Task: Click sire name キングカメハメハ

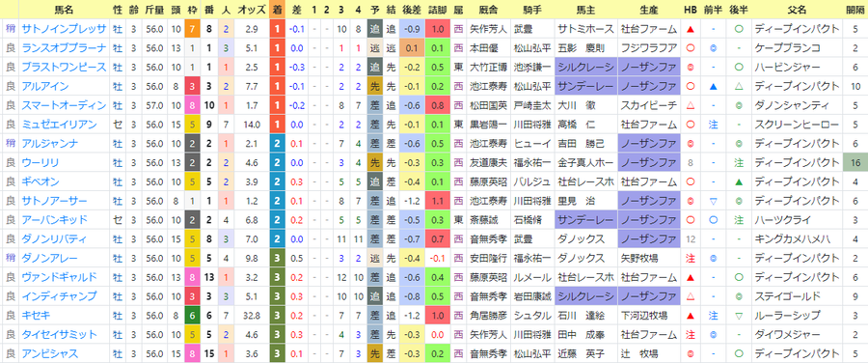Action: point(792,239)
